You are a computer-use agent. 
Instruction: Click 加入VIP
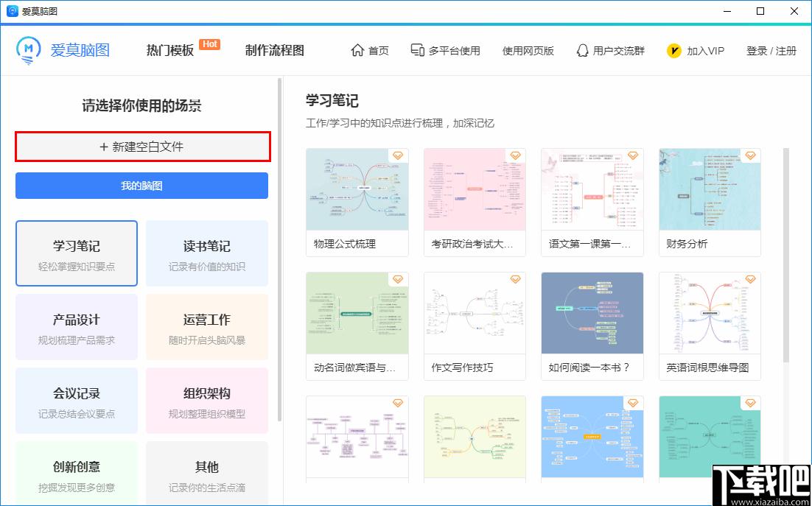[696, 51]
